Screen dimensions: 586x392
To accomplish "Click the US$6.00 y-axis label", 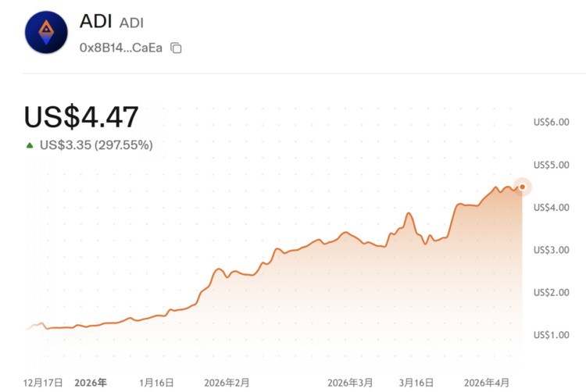I will point(551,122).
